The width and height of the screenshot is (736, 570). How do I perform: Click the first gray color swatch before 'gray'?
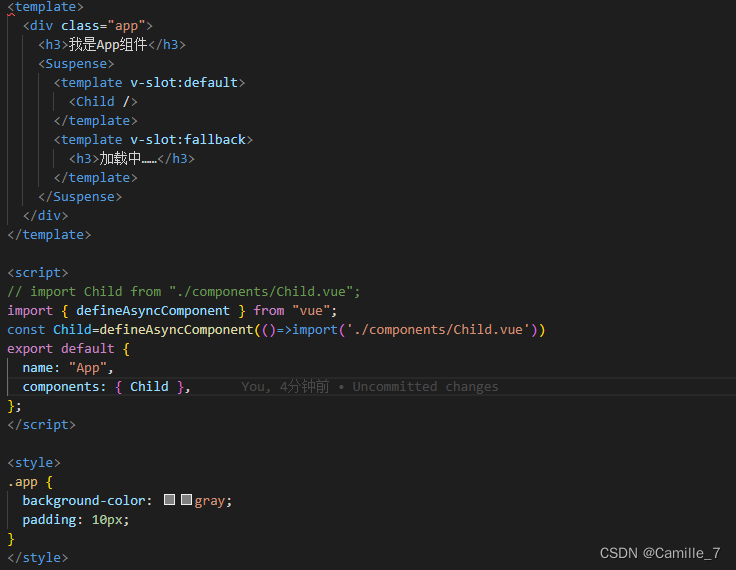[x=169, y=500]
